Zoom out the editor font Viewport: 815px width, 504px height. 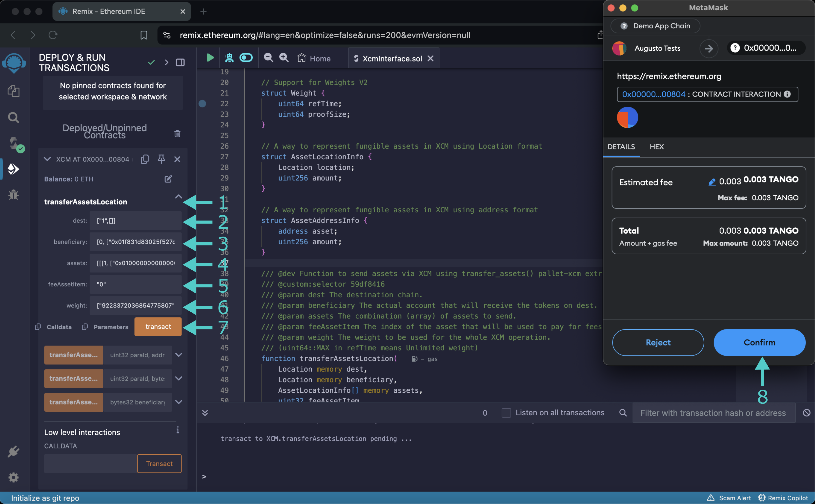click(x=268, y=58)
